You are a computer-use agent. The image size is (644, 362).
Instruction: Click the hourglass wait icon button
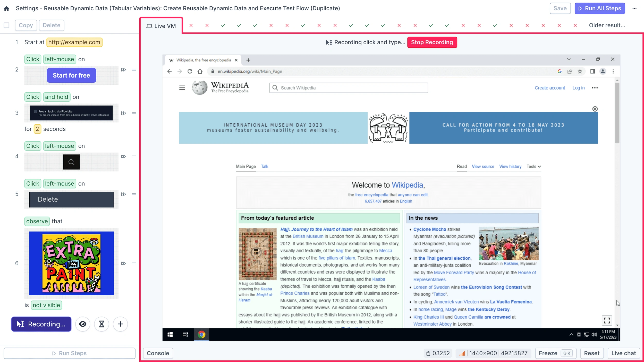click(x=101, y=324)
